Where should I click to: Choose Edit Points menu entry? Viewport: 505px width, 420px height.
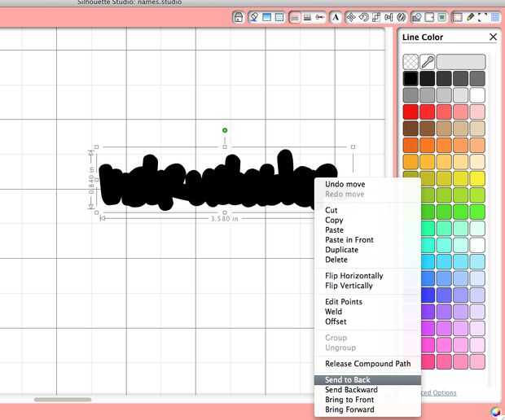(x=344, y=302)
